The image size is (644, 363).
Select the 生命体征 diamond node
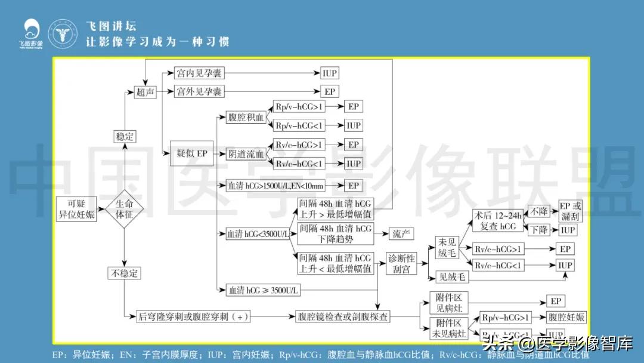[125, 210]
